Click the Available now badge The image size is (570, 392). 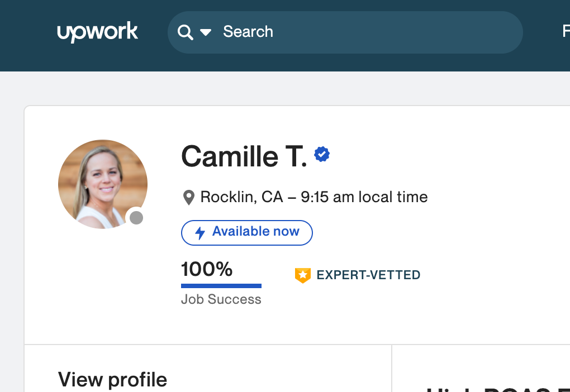coord(247,232)
